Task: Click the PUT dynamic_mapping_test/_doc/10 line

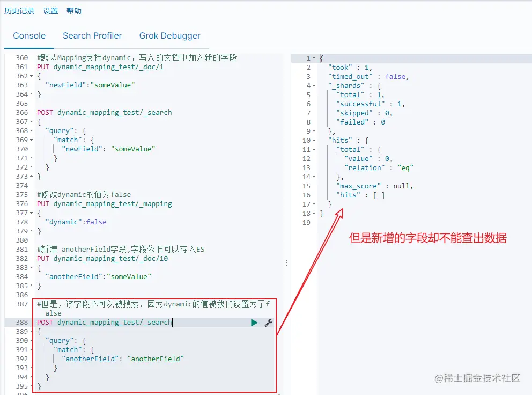Action: [x=102, y=259]
